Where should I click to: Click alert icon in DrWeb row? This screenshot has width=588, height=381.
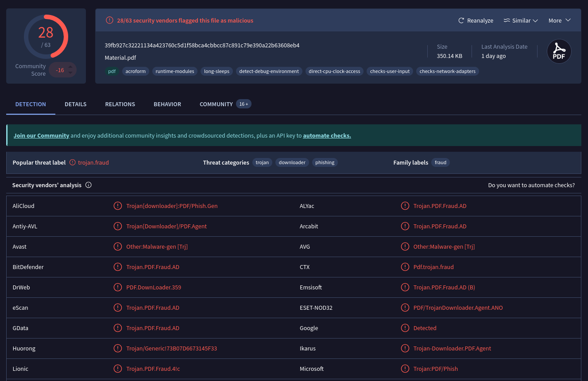point(118,287)
